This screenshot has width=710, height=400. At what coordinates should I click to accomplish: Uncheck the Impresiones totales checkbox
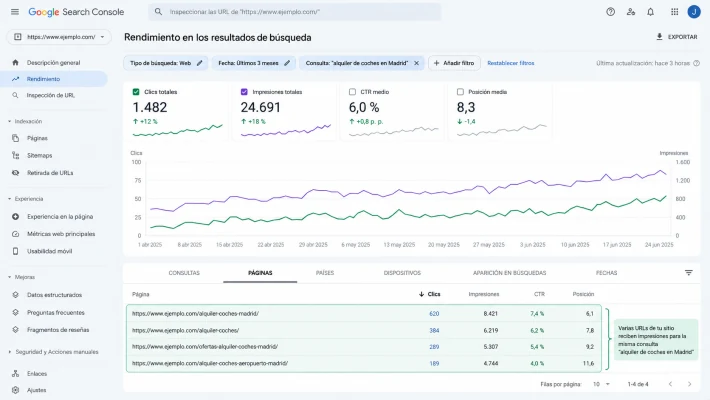coord(244,92)
